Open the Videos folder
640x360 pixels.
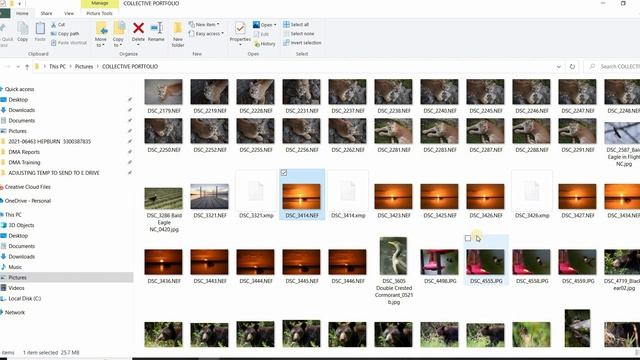pos(16,288)
